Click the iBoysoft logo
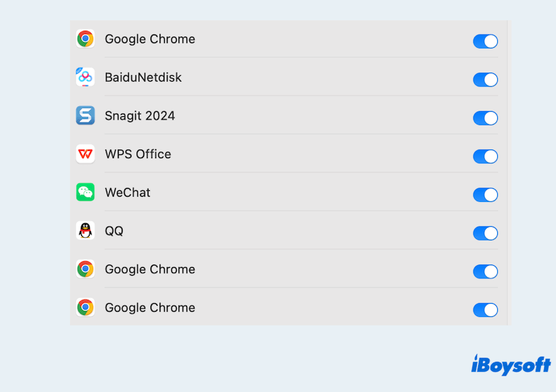556x392 pixels. [x=511, y=365]
